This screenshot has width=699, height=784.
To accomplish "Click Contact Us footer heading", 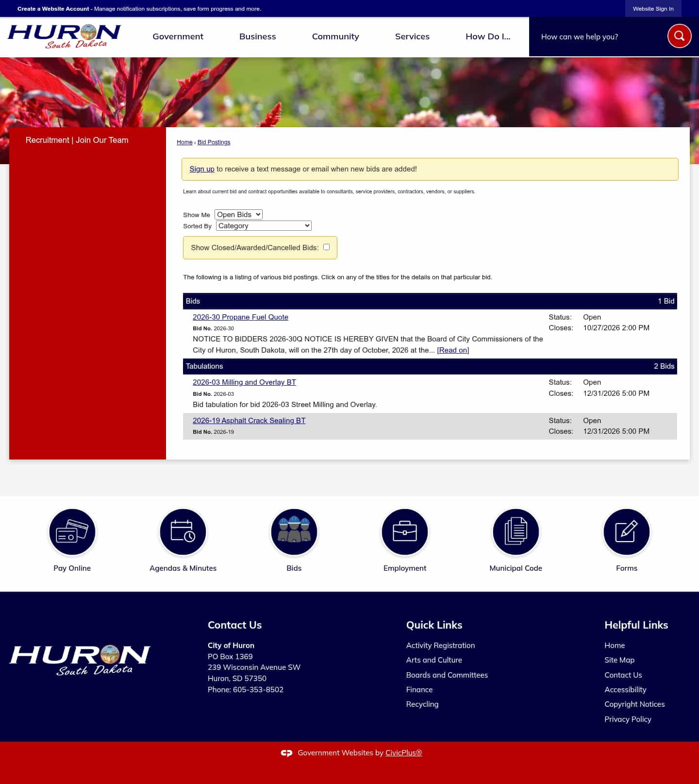I will click(234, 625).
